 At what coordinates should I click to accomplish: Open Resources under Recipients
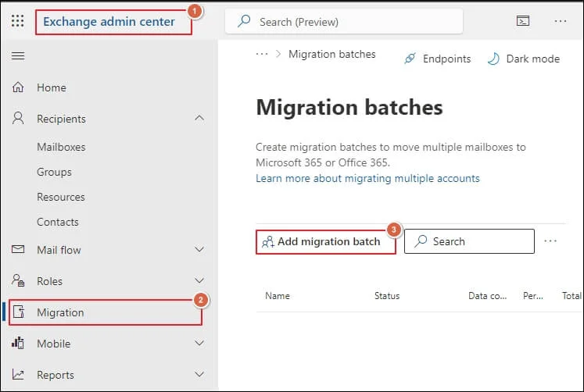click(61, 197)
